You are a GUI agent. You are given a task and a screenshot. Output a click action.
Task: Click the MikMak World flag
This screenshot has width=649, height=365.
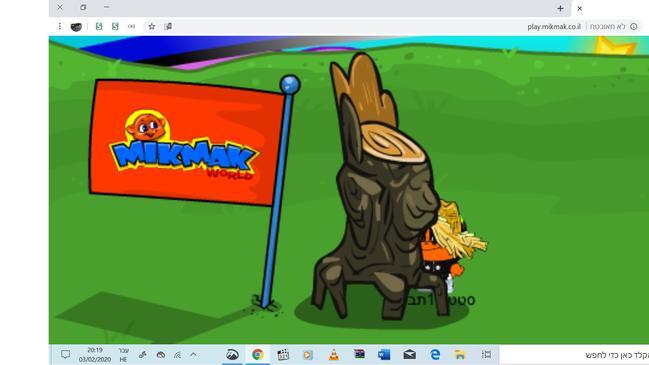(187, 142)
